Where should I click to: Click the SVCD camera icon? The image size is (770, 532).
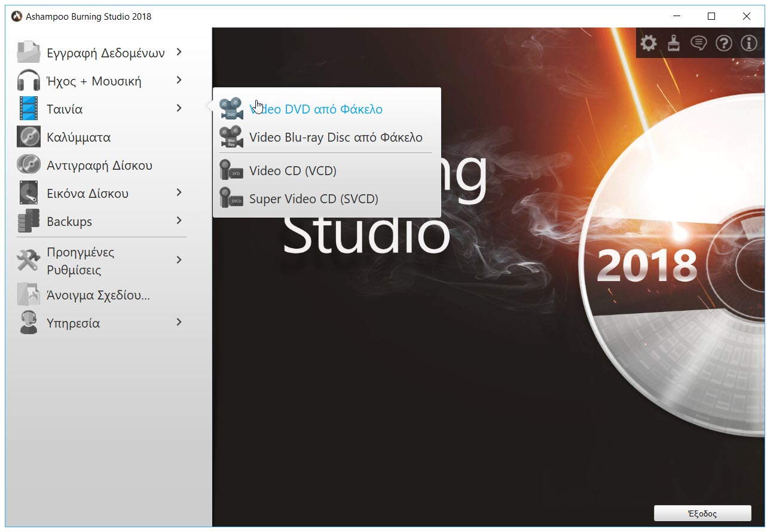231,198
